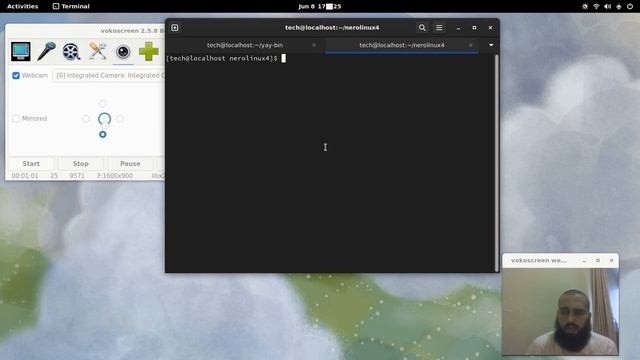The image size is (640, 360).
Task: Click the vokoscreen Pause button
Action: (130, 163)
